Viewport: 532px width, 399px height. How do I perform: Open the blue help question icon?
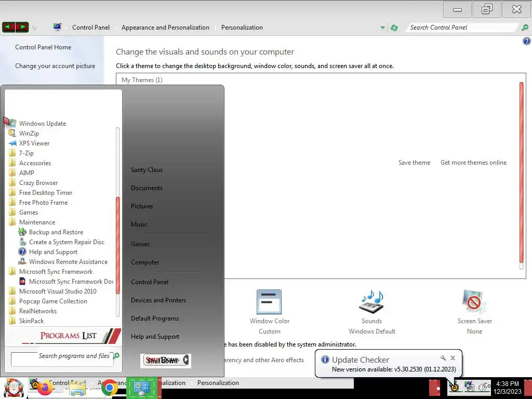tap(526, 42)
